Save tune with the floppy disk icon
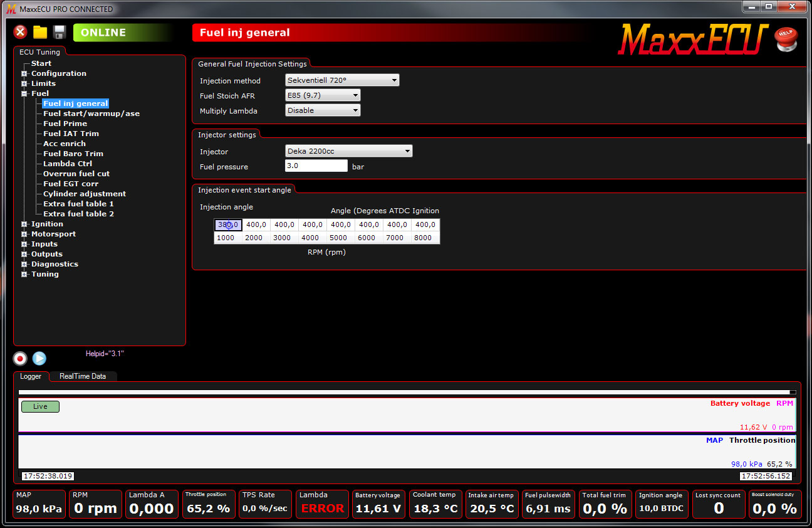 [x=60, y=33]
